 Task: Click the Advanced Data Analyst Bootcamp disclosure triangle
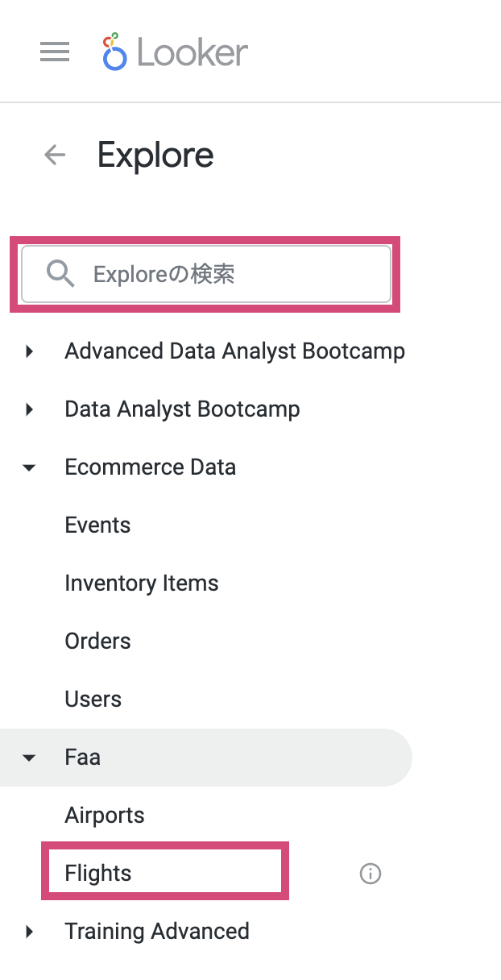(x=29, y=351)
